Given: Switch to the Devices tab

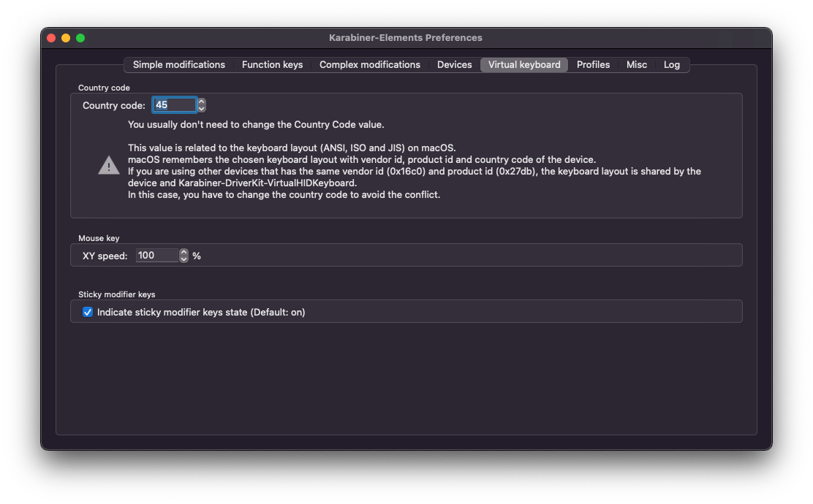Looking at the screenshot, I should (454, 65).
